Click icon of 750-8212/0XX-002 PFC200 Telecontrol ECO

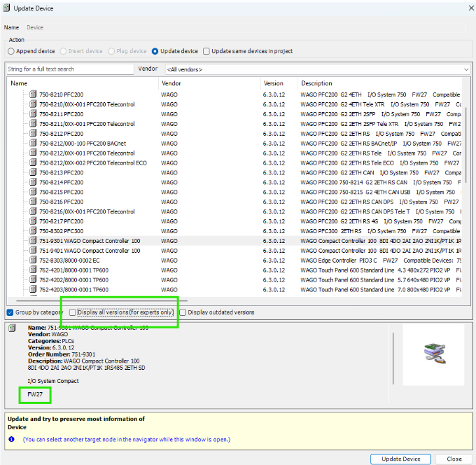pos(33,162)
